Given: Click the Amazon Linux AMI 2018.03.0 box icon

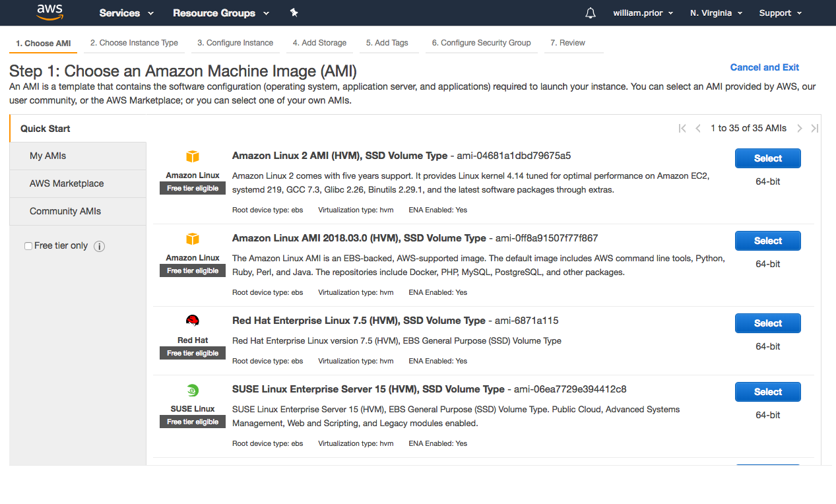Looking at the screenshot, I should [193, 239].
